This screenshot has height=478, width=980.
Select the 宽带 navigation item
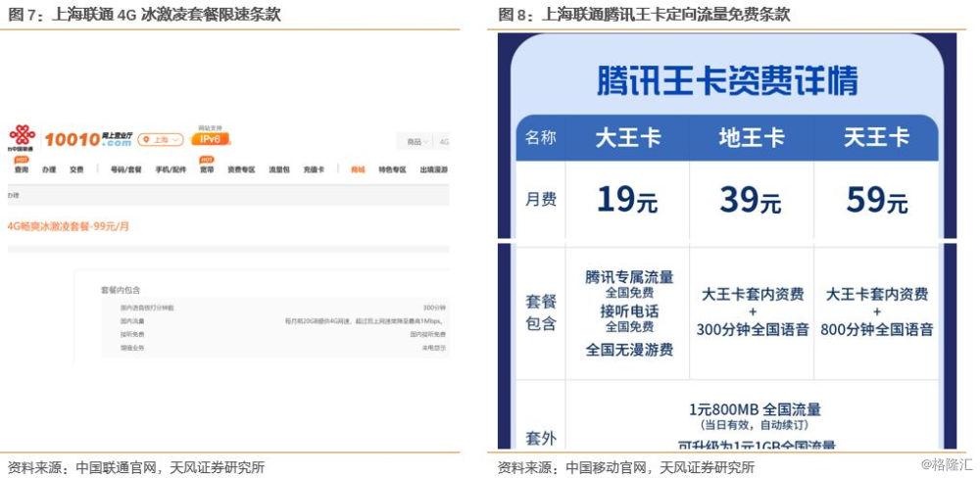207,169
